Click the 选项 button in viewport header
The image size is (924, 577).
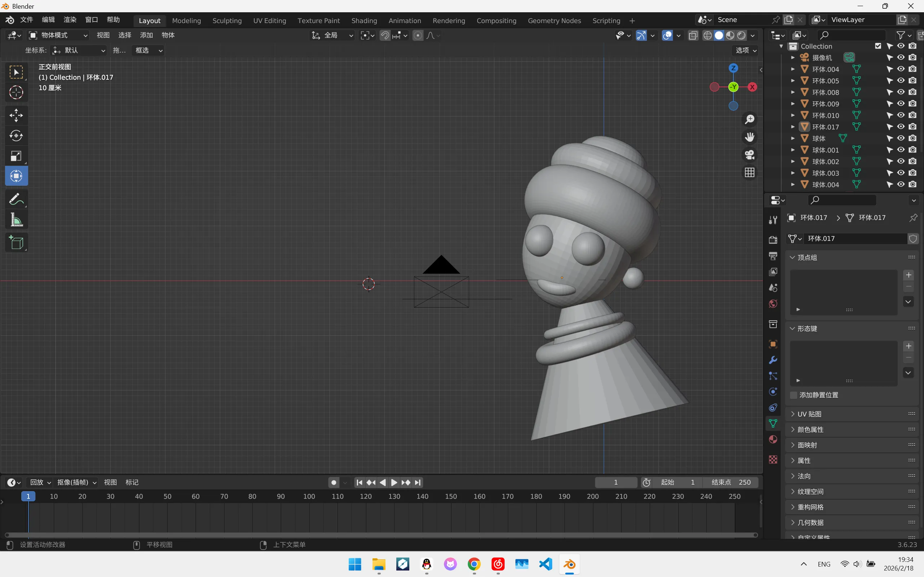pos(745,50)
